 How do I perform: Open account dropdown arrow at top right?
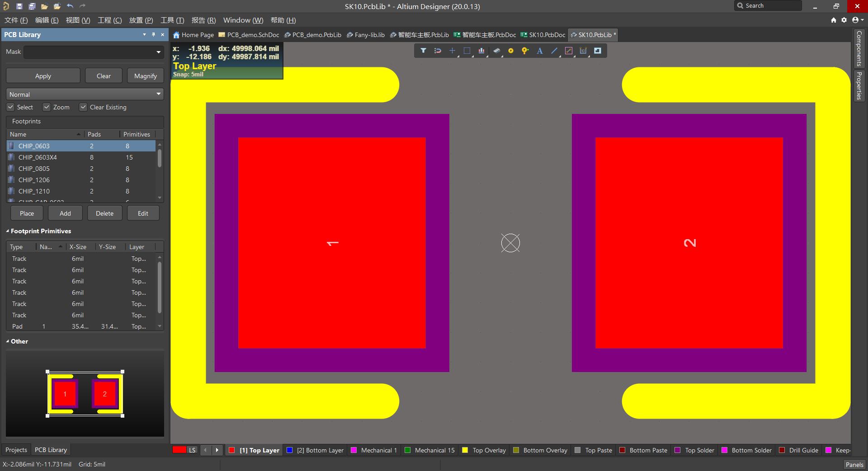tap(863, 20)
